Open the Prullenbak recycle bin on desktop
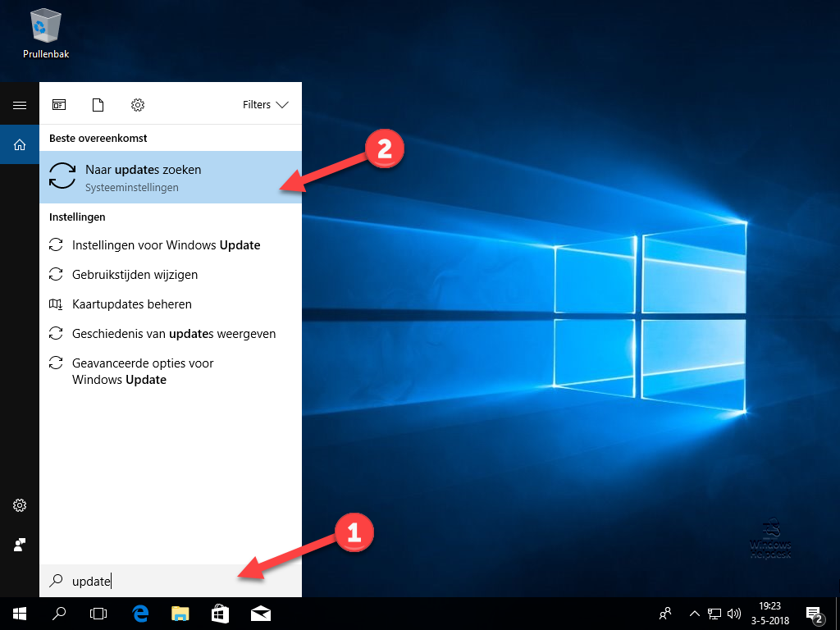This screenshot has width=840, height=630. 46,33
